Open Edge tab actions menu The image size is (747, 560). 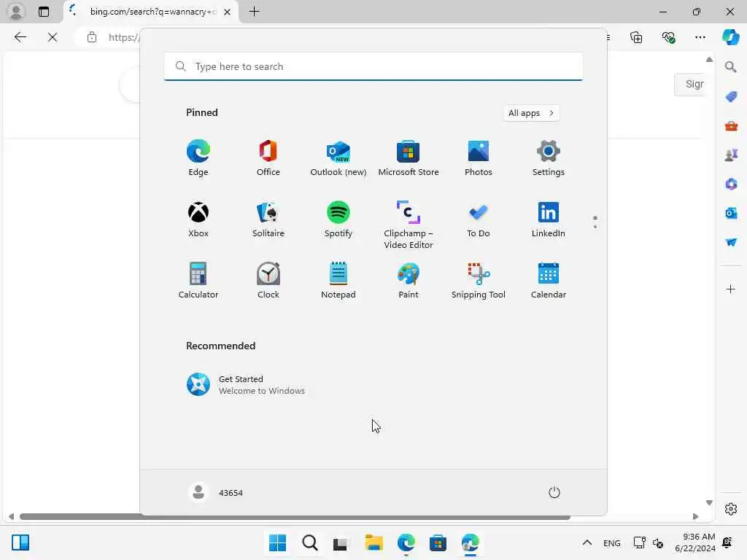coord(43,12)
